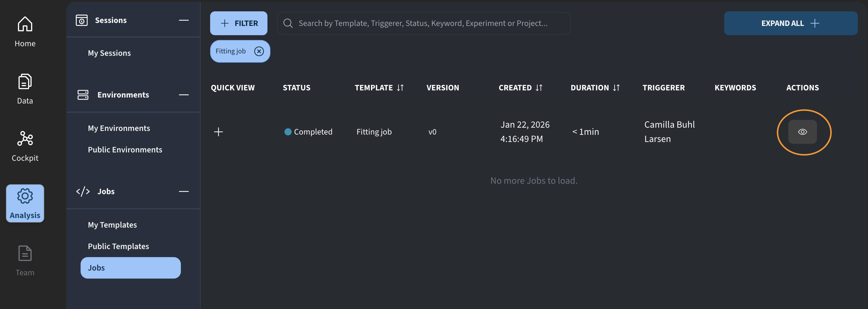Sort jobs by Created date
The width and height of the screenshot is (868, 309).
click(x=539, y=88)
